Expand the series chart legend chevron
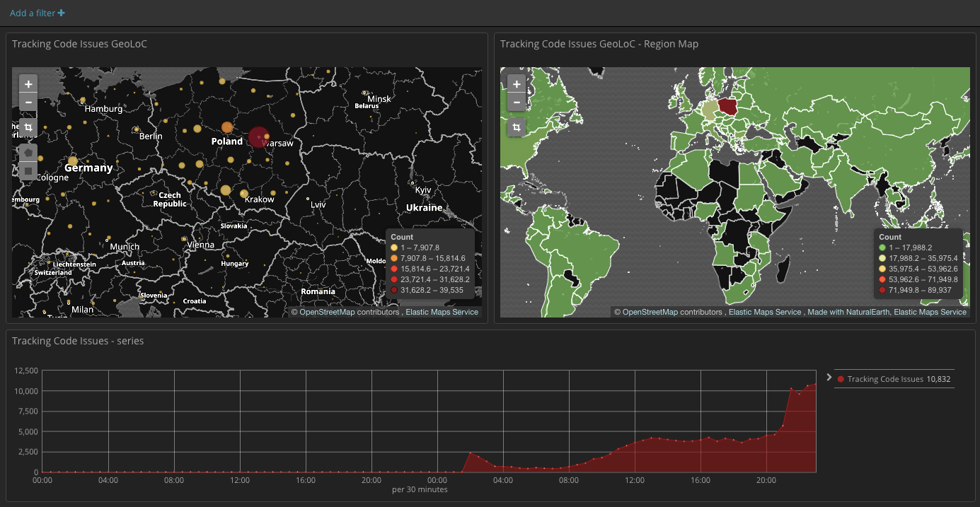The height and width of the screenshot is (507, 980). [829, 378]
